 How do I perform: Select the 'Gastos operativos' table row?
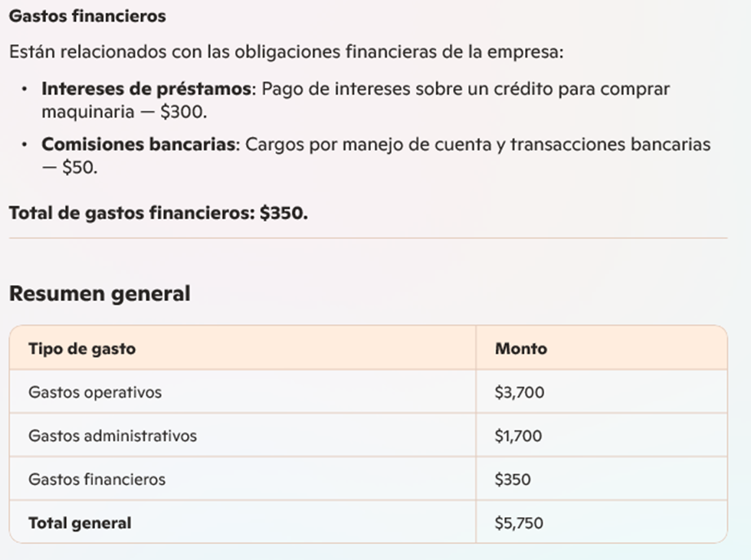pos(369,392)
